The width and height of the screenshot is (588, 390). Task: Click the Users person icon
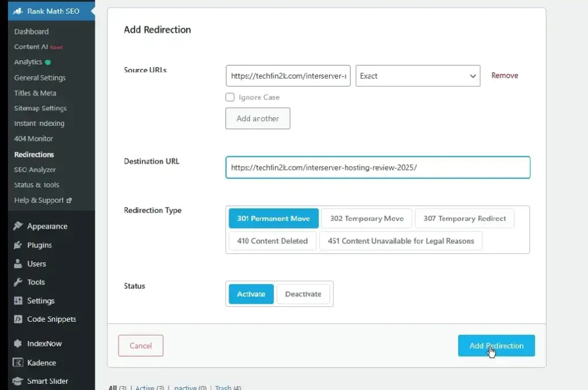pyautogui.click(x=18, y=264)
